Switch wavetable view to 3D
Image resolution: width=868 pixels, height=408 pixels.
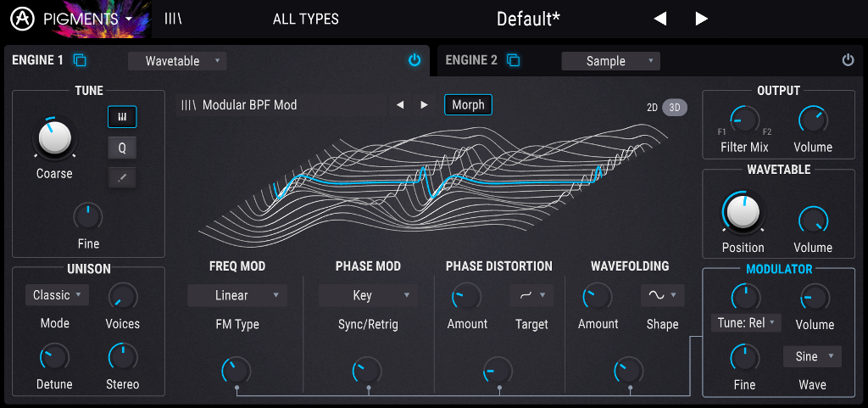[x=674, y=108]
